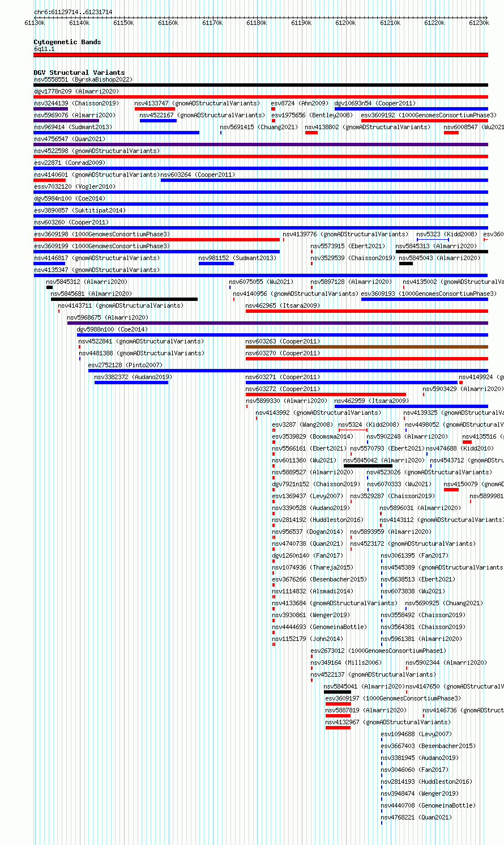Viewport: 504px width, 845px height.
Task: Open esv3890857 (Suktitipat2014) label
Action: coord(80,211)
